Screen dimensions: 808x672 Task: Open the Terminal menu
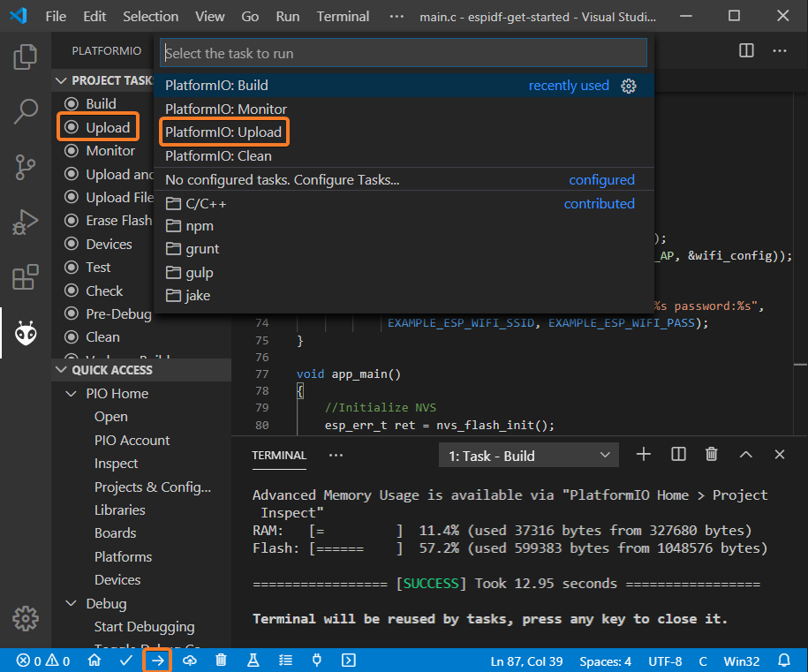point(343,17)
